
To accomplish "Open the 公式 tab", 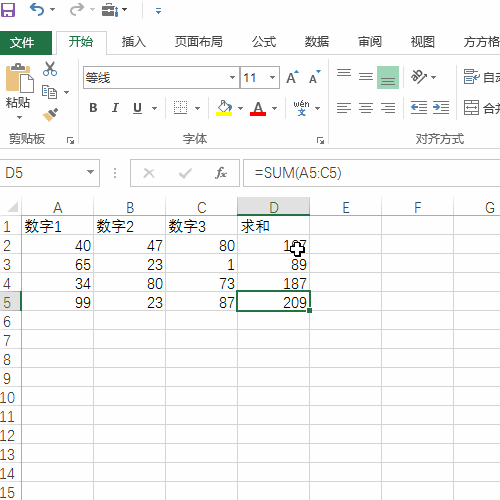I will point(264,42).
